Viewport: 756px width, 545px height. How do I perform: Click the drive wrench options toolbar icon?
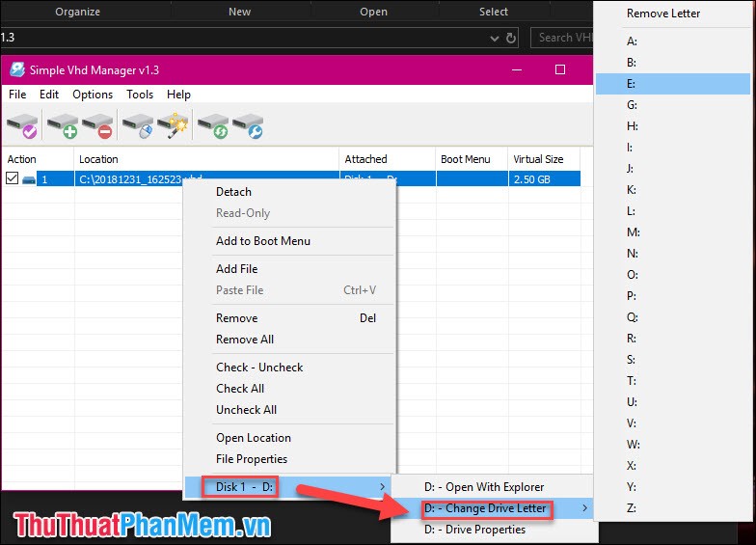point(248,125)
